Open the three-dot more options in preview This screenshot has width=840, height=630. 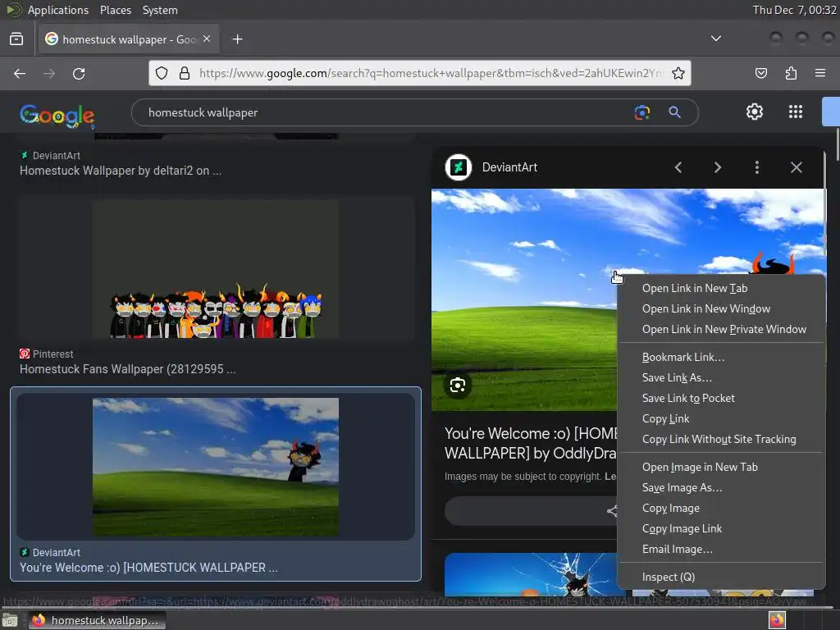pos(757,167)
